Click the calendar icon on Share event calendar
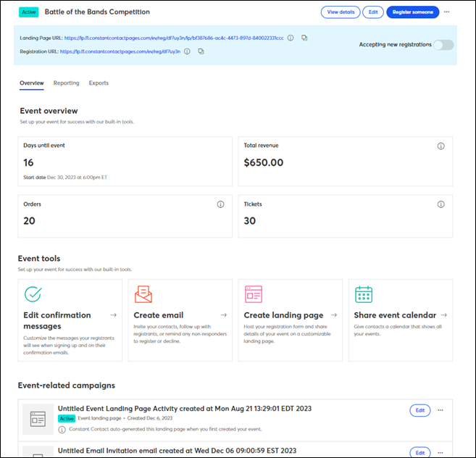Image resolution: width=476 pixels, height=458 pixels. (364, 294)
